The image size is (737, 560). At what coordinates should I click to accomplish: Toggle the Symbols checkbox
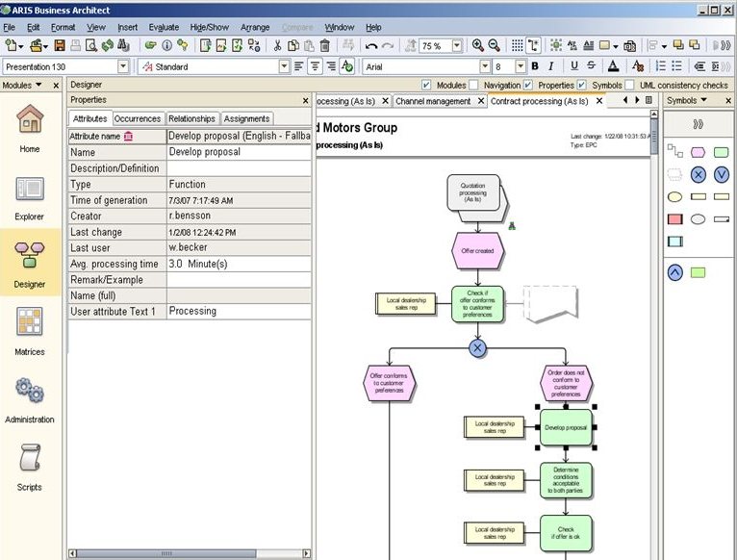582,85
